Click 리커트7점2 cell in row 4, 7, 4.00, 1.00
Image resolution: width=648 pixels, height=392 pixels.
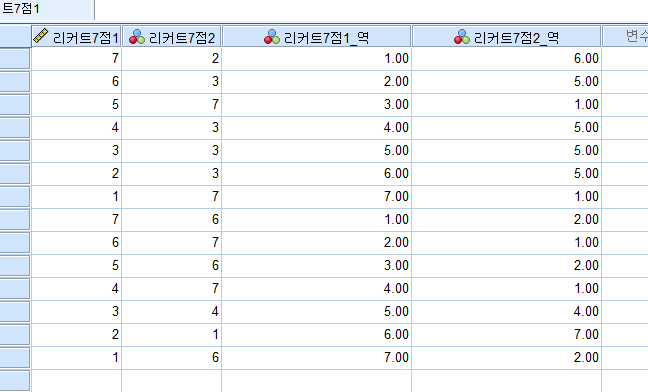(x=172, y=289)
